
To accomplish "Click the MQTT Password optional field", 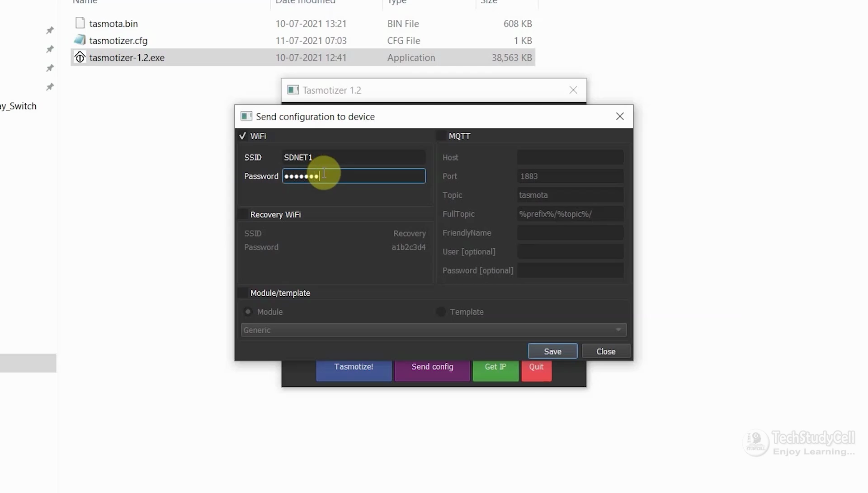I will click(x=571, y=270).
